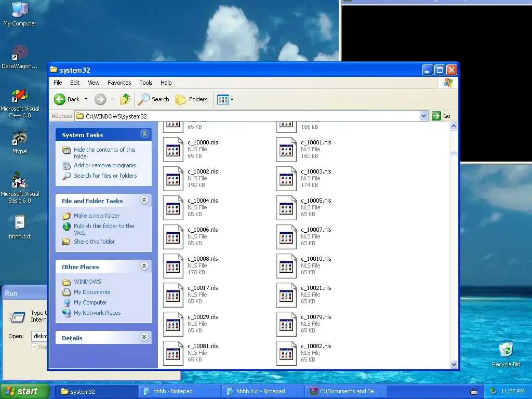Select the c_10008.nls file icon
Viewport: 532px width, 399px height.
tap(173, 267)
